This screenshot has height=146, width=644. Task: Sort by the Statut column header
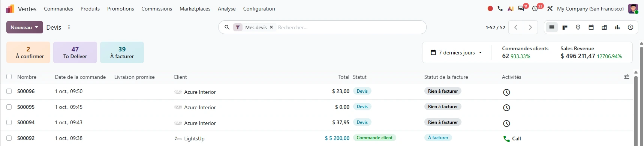click(x=359, y=77)
